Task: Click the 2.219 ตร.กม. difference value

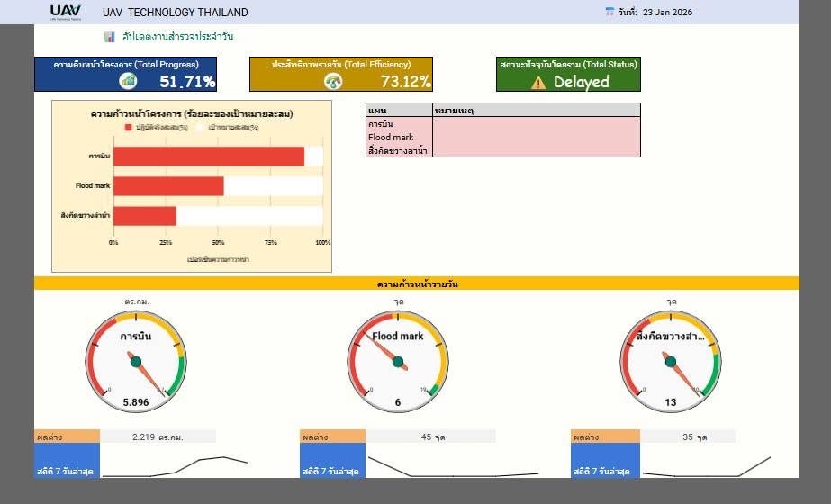Action: tap(158, 436)
